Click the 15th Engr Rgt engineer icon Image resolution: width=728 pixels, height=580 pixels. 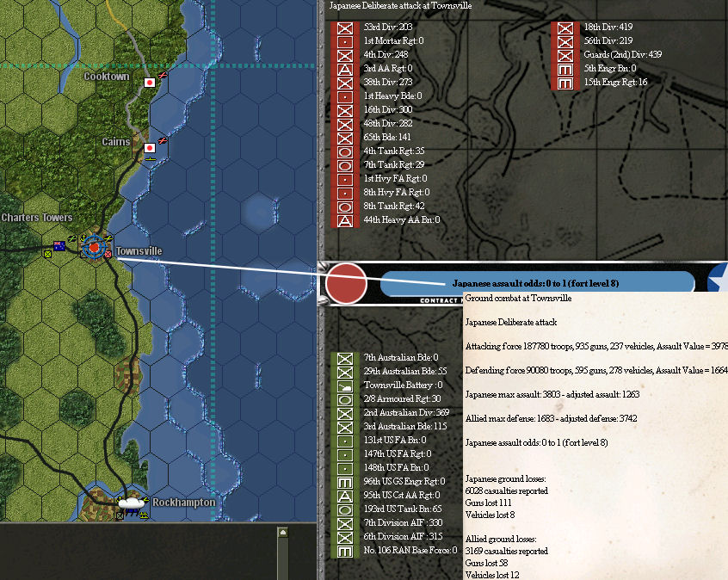(565, 82)
